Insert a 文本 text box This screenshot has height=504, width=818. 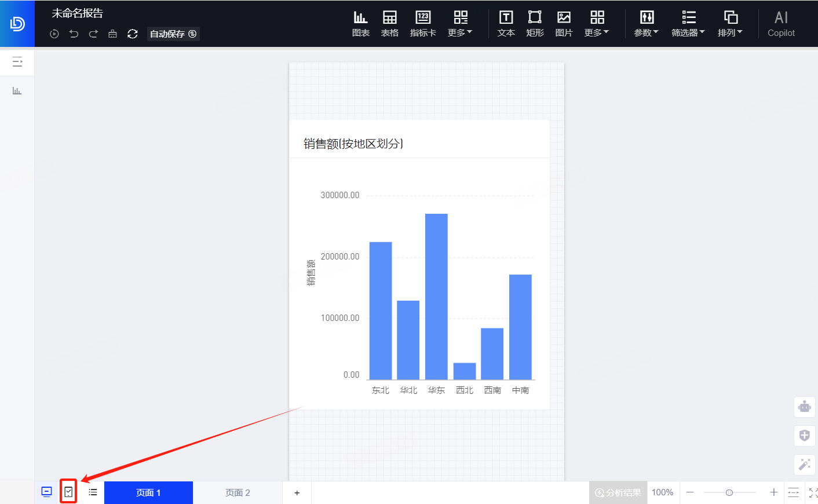(506, 24)
